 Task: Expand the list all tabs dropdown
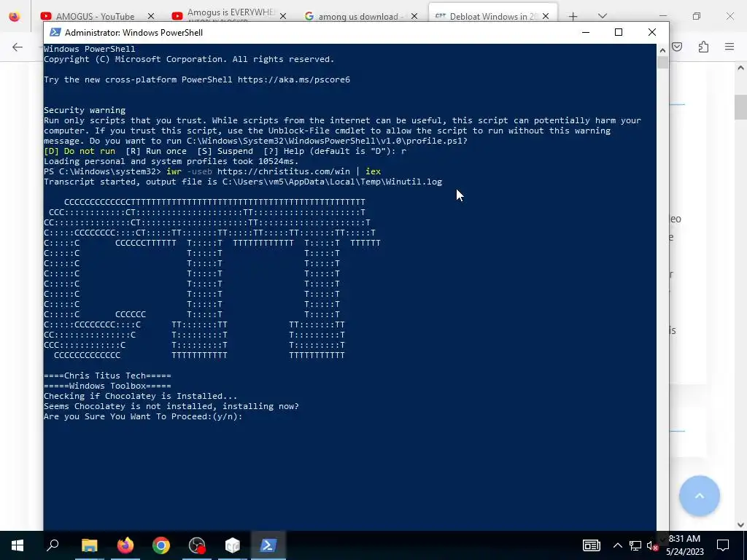click(x=602, y=16)
